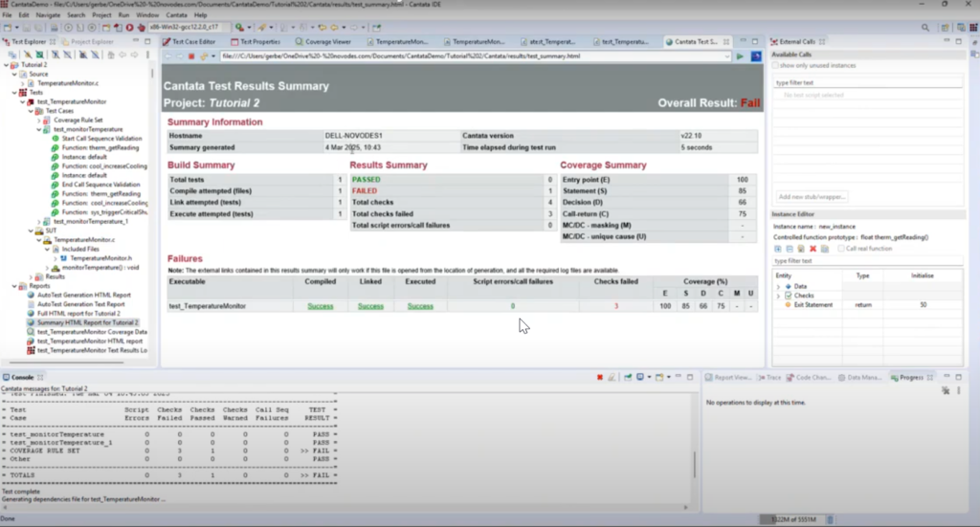This screenshot has width=980, height=527.
Task: Open the Executed Success link
Action: tap(420, 307)
